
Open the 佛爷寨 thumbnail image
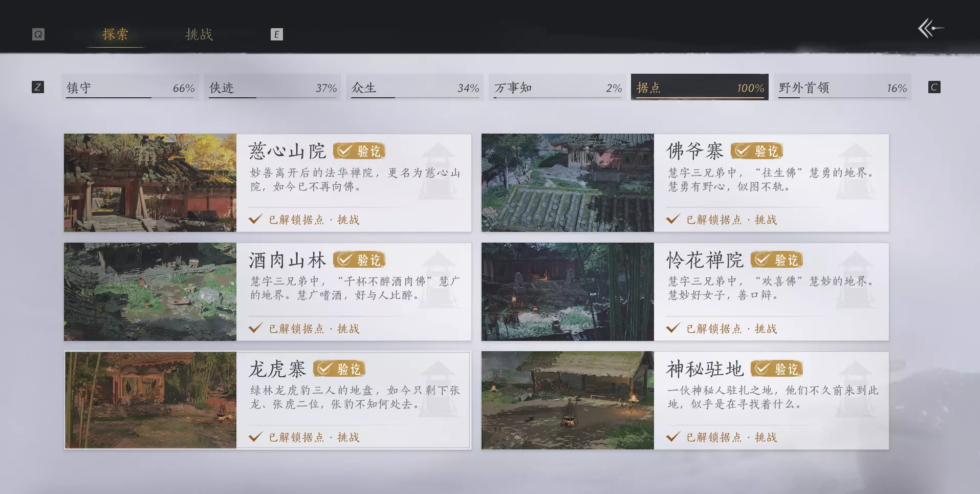[568, 183]
